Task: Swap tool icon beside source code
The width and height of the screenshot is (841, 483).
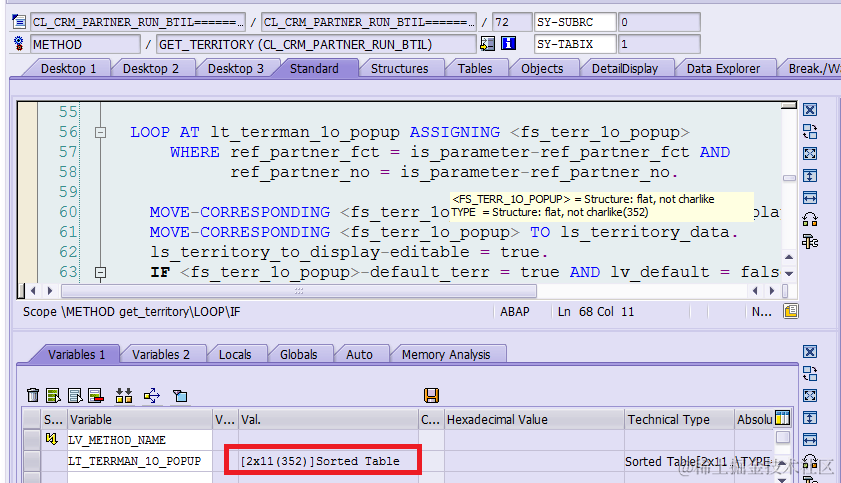Action: [x=810, y=132]
